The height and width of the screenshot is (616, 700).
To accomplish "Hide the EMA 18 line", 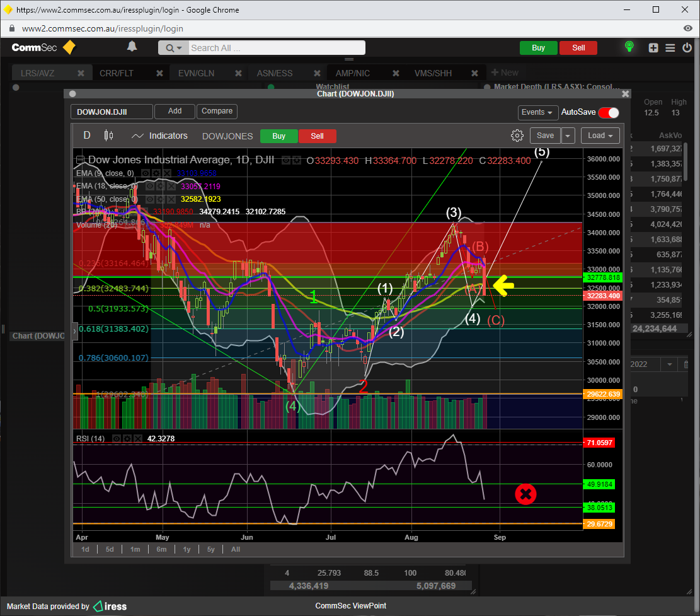I will (150, 186).
